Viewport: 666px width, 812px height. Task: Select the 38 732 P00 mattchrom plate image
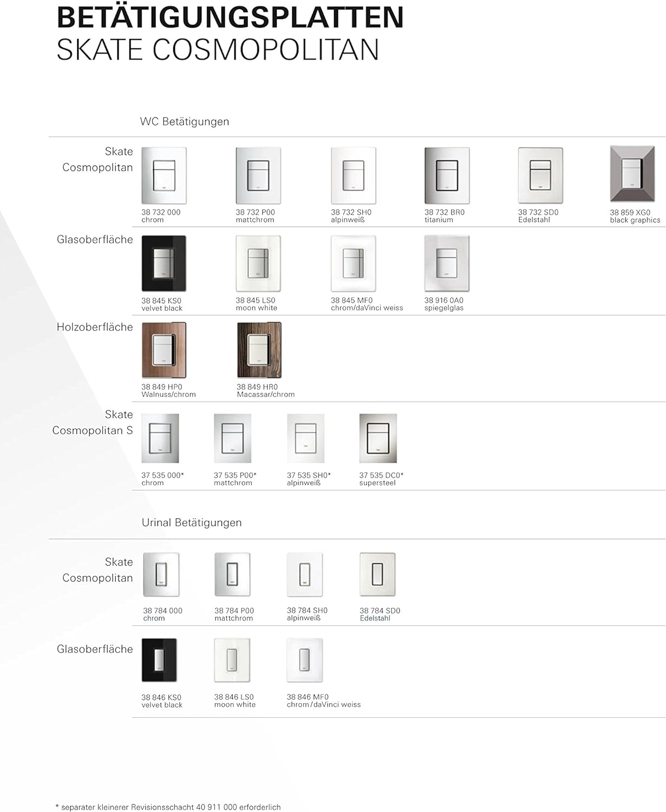point(258,175)
